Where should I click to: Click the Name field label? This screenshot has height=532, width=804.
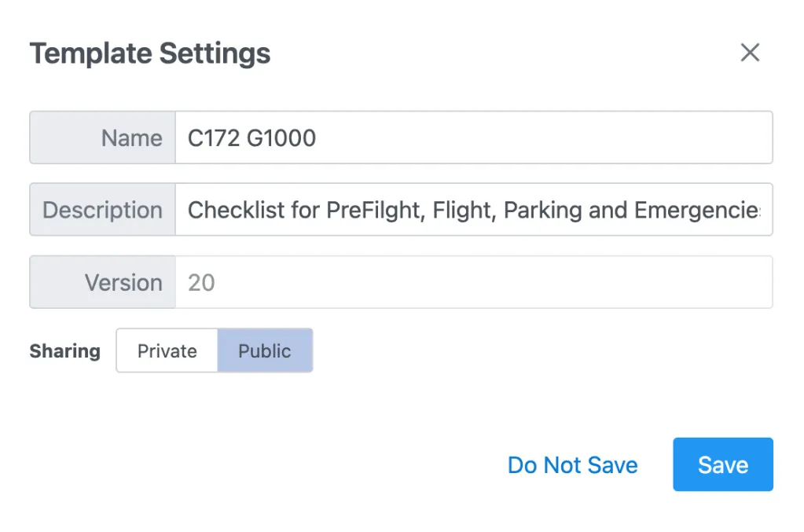point(131,138)
